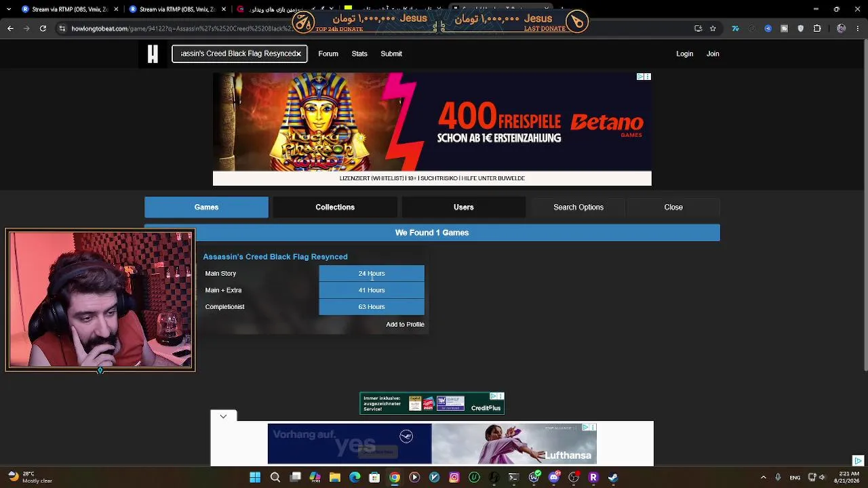The image size is (868, 488).
Task: Click the HowLongToBeat logo icon
Action: (153, 54)
